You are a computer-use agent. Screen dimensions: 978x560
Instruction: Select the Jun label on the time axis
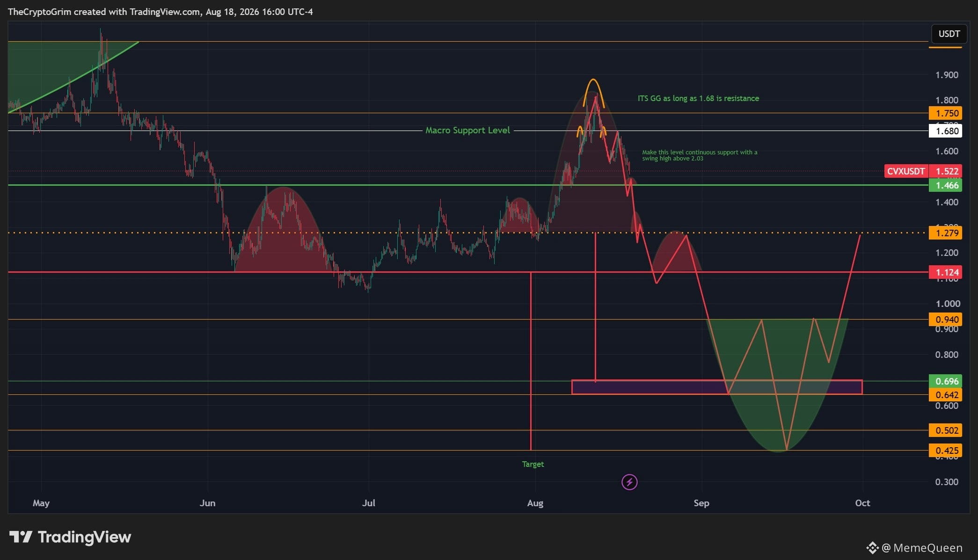click(x=207, y=503)
